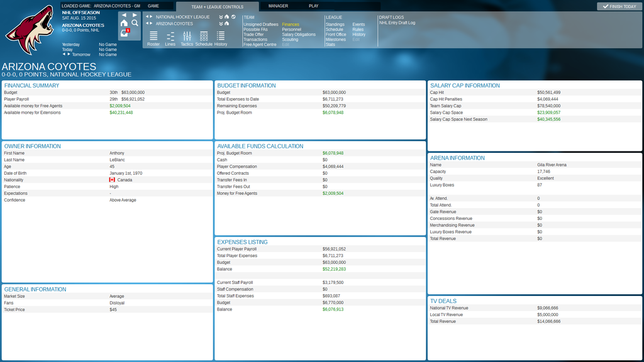Viewport: 644px width, 362px height.
Task: Click the Team Salary Cap value $78,540,000
Action: (548, 106)
